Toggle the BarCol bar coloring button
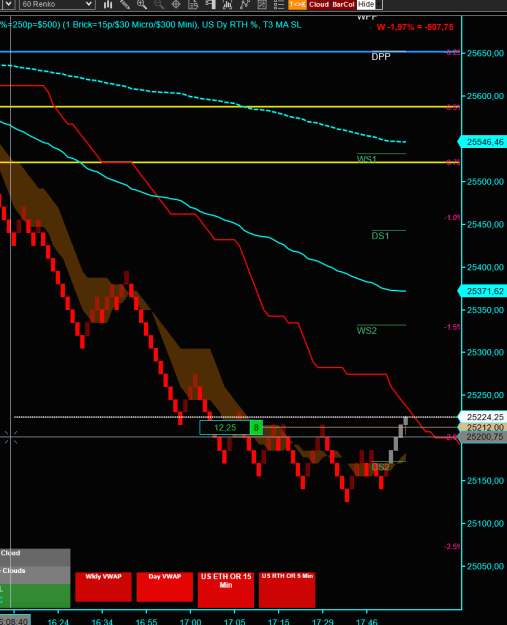This screenshot has width=507, height=625. (343, 4)
